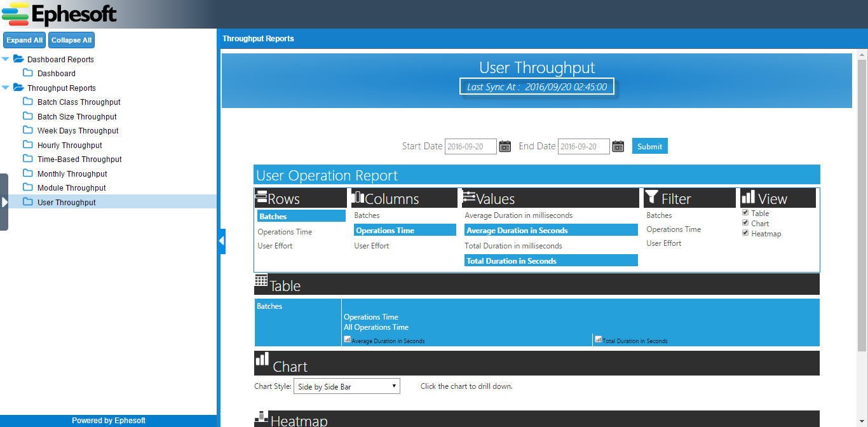The height and width of the screenshot is (427, 868).
Task: Click the Ephesoft logo
Action: coord(60,14)
